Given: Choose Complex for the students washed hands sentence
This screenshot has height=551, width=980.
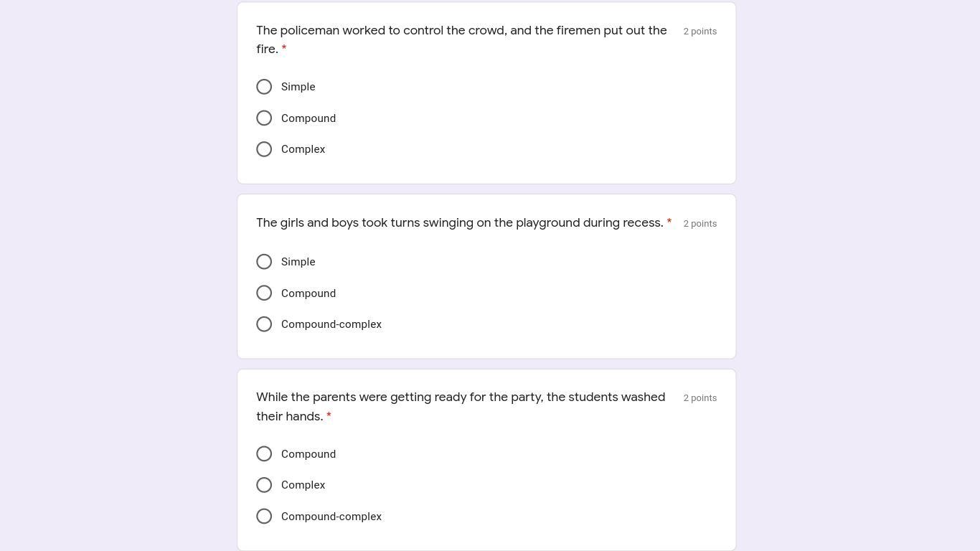Looking at the screenshot, I should (264, 485).
